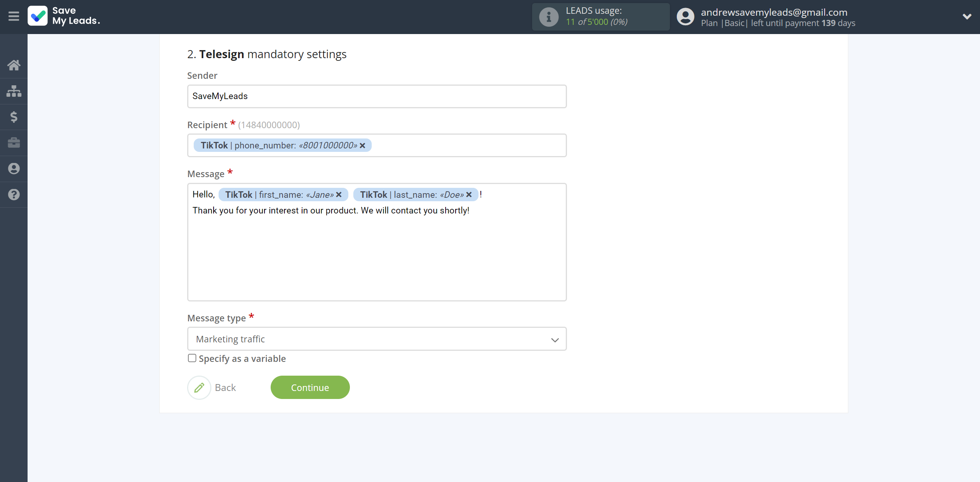Click the Back link
The width and height of the screenshot is (980, 482).
225,388
